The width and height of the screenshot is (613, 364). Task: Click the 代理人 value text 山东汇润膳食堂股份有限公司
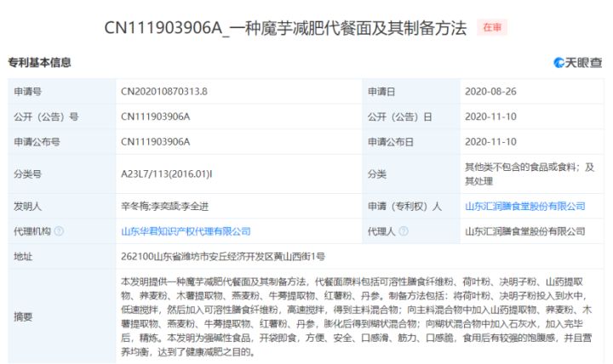[524, 230]
